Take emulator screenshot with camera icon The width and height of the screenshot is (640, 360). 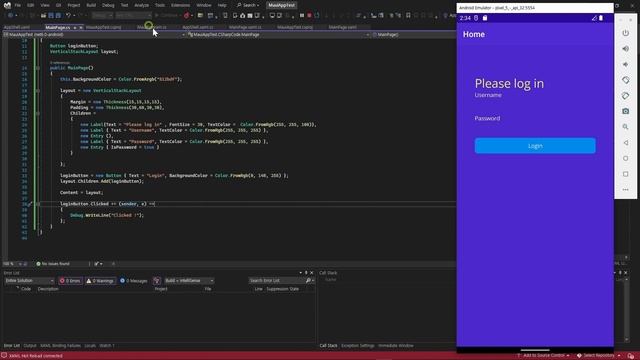625,111
